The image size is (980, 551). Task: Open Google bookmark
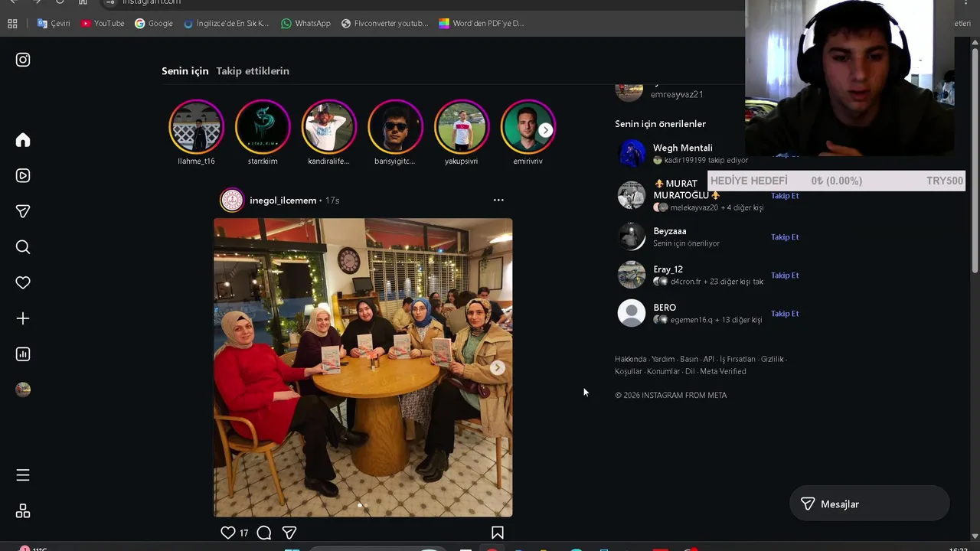154,24
